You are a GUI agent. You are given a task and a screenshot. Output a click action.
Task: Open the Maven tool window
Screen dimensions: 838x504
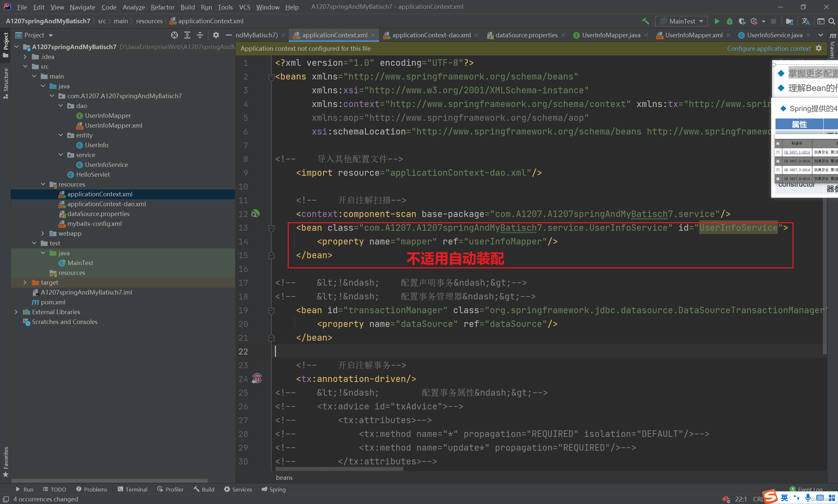[832, 45]
